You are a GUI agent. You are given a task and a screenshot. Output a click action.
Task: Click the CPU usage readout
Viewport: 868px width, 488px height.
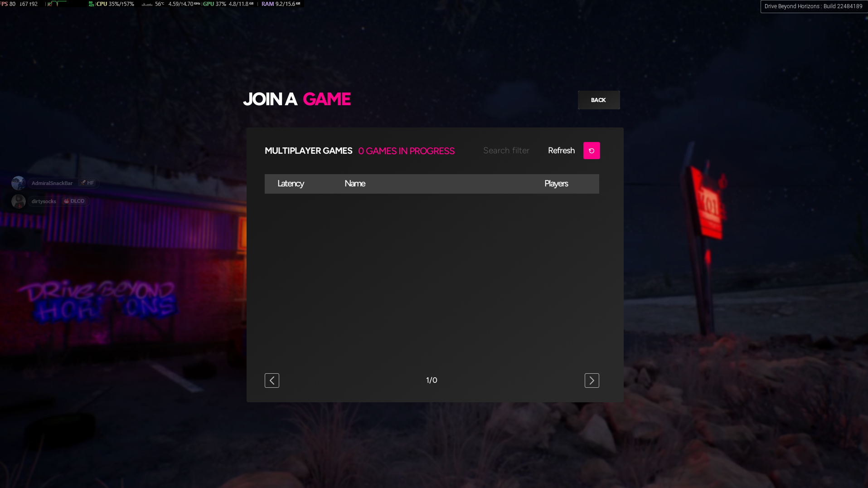click(x=115, y=4)
